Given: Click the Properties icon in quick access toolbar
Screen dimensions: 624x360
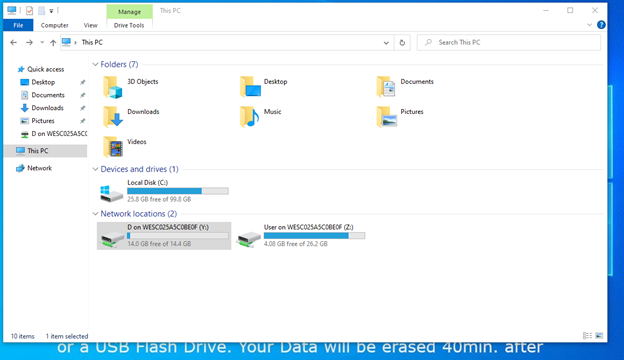Looking at the screenshot, I should [x=29, y=11].
